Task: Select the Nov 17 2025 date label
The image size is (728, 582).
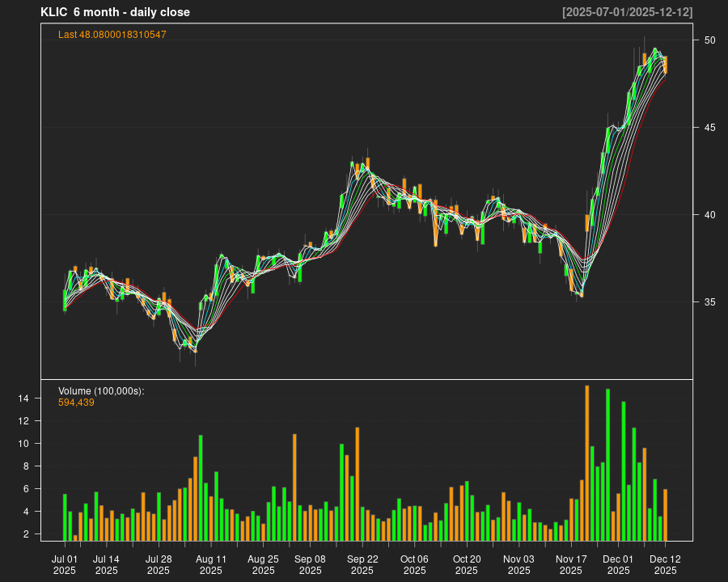Action: click(571, 564)
